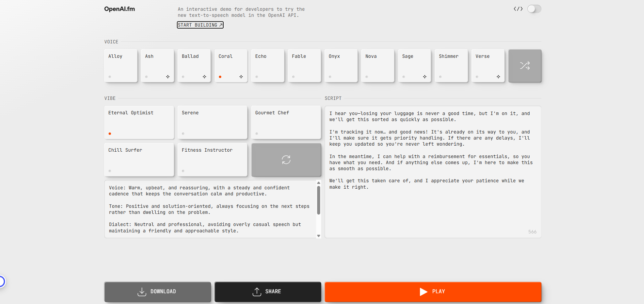644x304 pixels.
Task: Click the sparkle icon on the Verse voice card
Action: pyautogui.click(x=498, y=77)
